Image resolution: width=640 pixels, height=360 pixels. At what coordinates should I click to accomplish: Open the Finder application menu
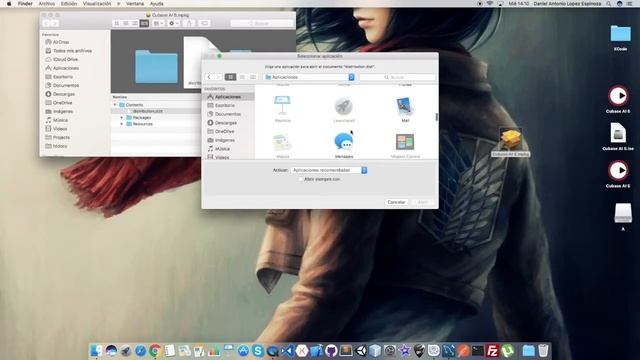point(25,4)
